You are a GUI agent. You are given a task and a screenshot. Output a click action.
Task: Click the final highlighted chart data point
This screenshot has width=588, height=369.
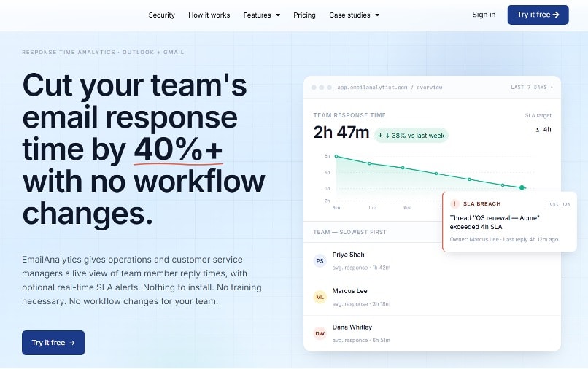522,187
